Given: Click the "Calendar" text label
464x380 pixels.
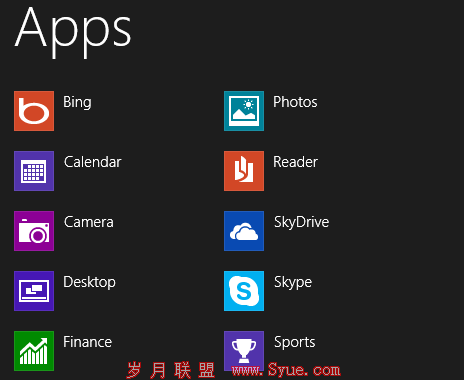Looking at the screenshot, I should [93, 162].
